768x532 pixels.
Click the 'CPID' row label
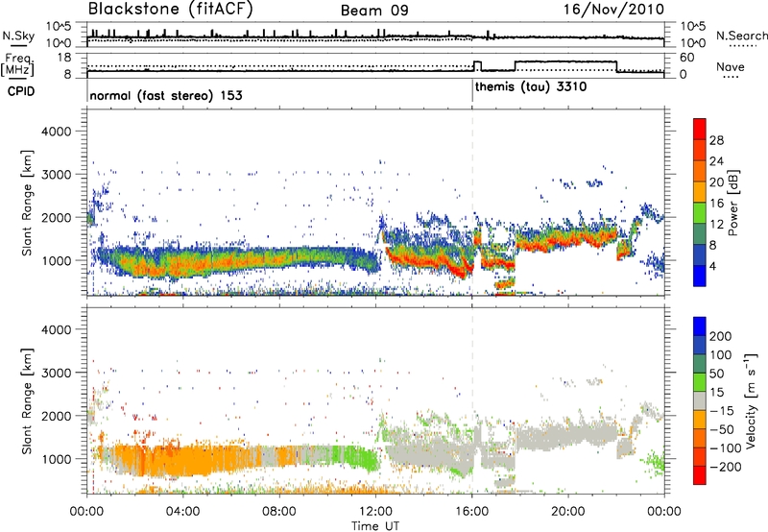click(x=21, y=91)
